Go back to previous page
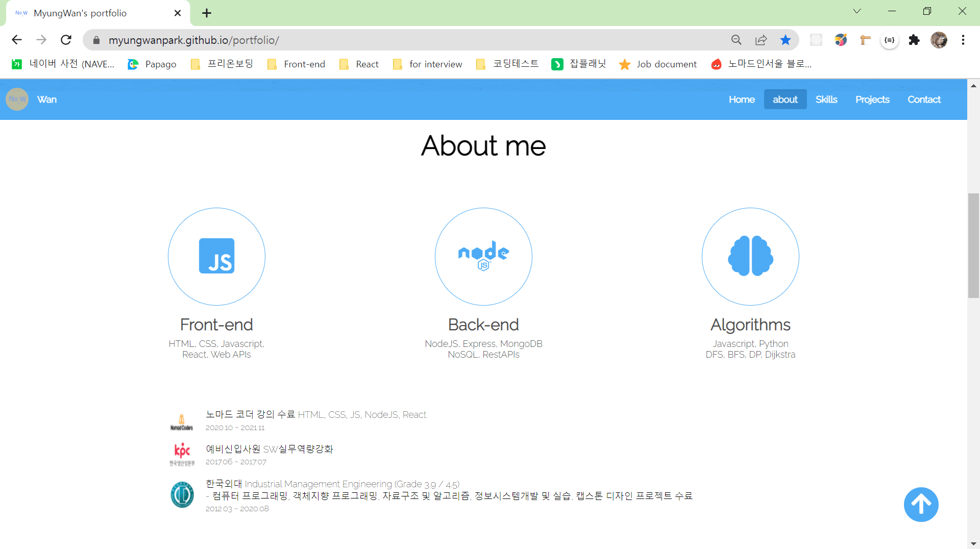 (17, 40)
